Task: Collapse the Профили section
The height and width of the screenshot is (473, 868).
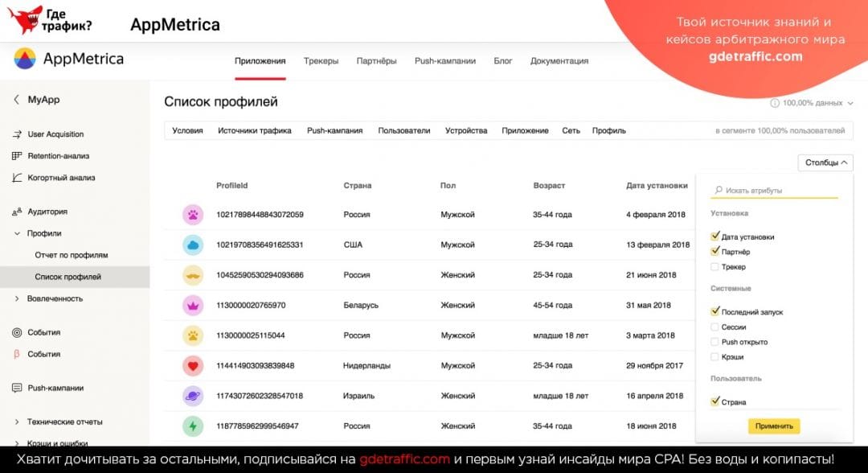Action: point(17,233)
